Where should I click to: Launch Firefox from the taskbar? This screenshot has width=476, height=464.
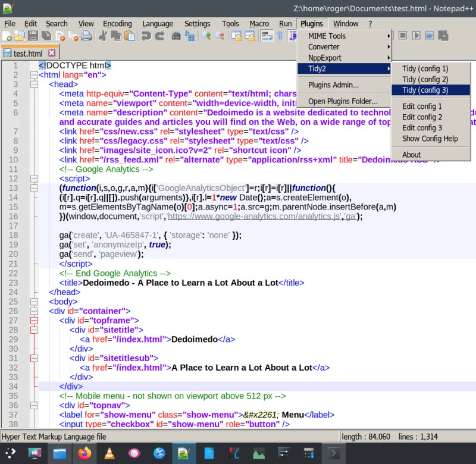(83, 453)
